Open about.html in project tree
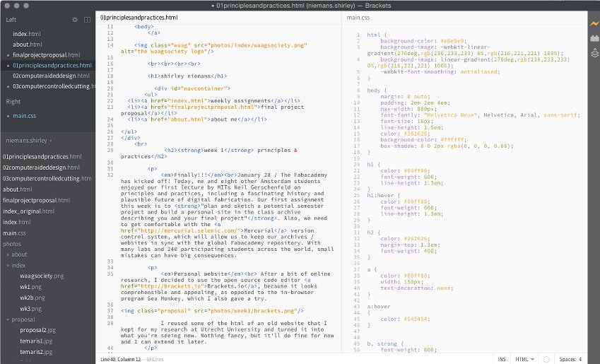The image size is (600, 364). (x=17, y=189)
